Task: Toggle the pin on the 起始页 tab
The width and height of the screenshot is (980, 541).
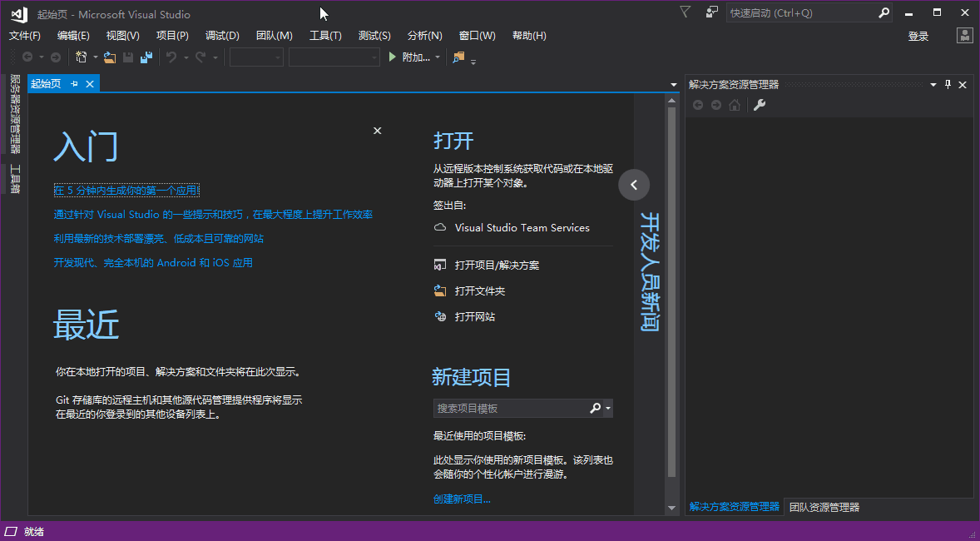Action: pos(72,83)
